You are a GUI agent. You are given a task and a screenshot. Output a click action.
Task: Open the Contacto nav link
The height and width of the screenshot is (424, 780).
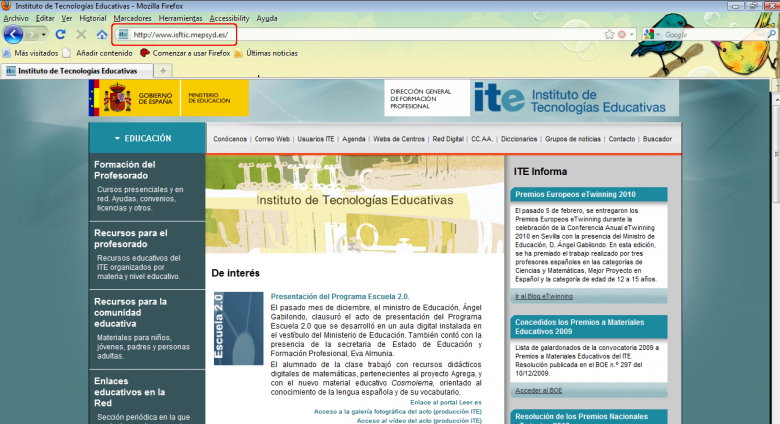[x=622, y=139]
